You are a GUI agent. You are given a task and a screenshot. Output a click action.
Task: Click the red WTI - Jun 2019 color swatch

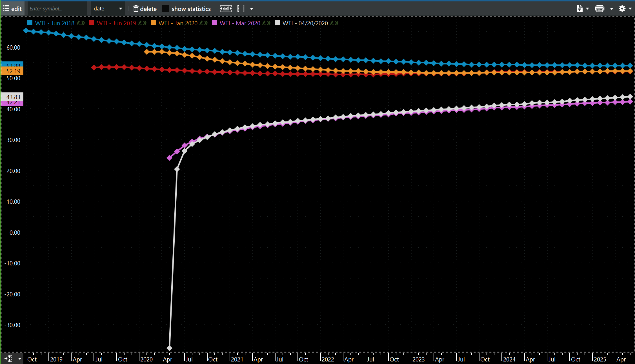click(92, 23)
